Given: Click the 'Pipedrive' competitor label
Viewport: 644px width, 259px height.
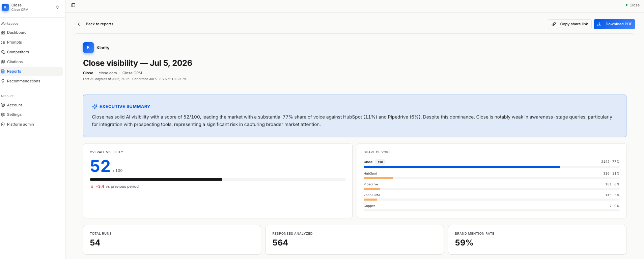Looking at the screenshot, I should coord(371,184).
